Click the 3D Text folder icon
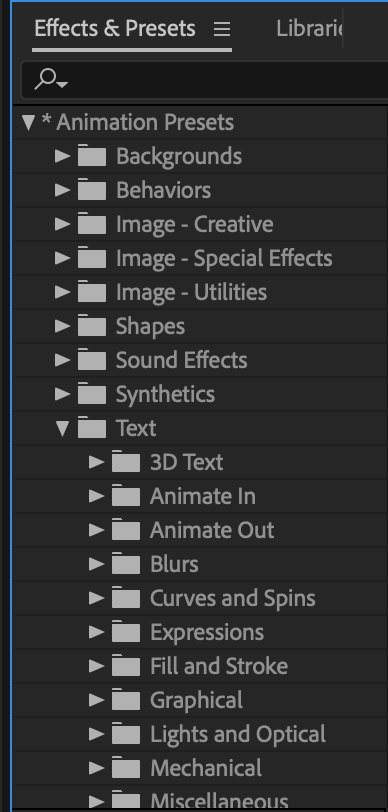This screenshot has width=388, height=812. (x=126, y=462)
